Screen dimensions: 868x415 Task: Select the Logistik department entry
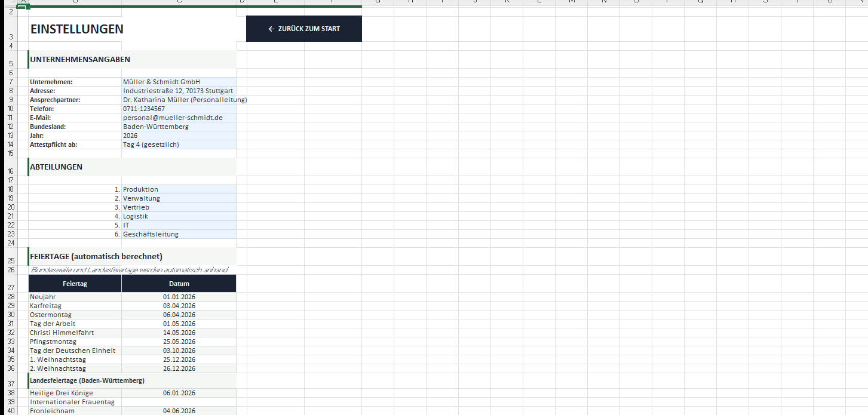tap(179, 216)
